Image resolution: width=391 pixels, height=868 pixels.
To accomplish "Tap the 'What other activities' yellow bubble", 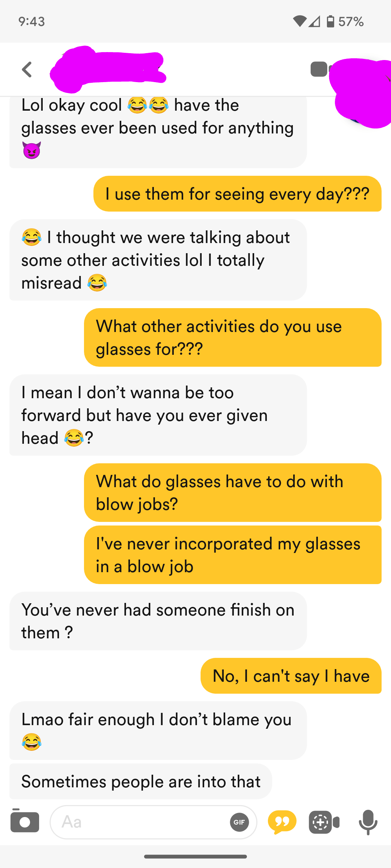I will pyautogui.click(x=232, y=337).
